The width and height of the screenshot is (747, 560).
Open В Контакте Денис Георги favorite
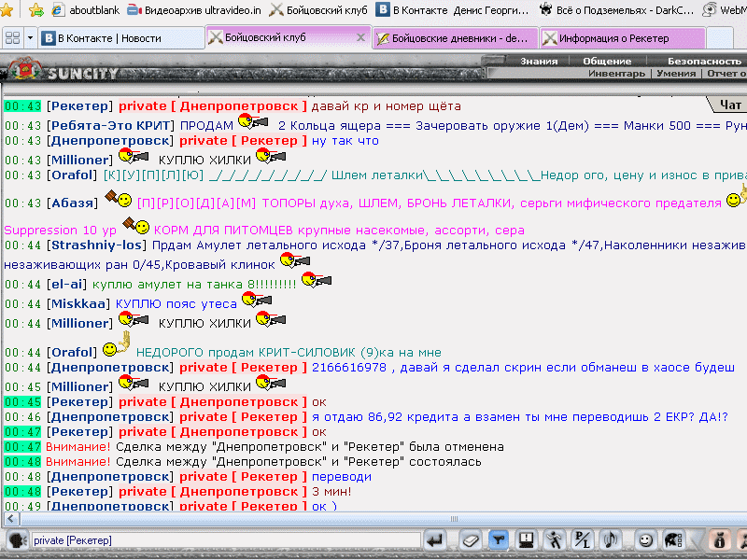tap(452, 10)
